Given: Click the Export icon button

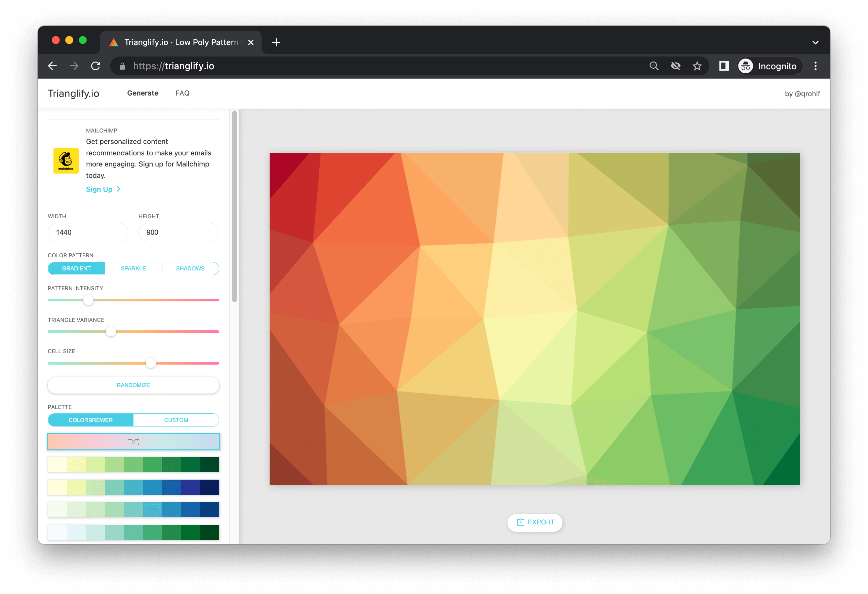Looking at the screenshot, I should point(521,522).
